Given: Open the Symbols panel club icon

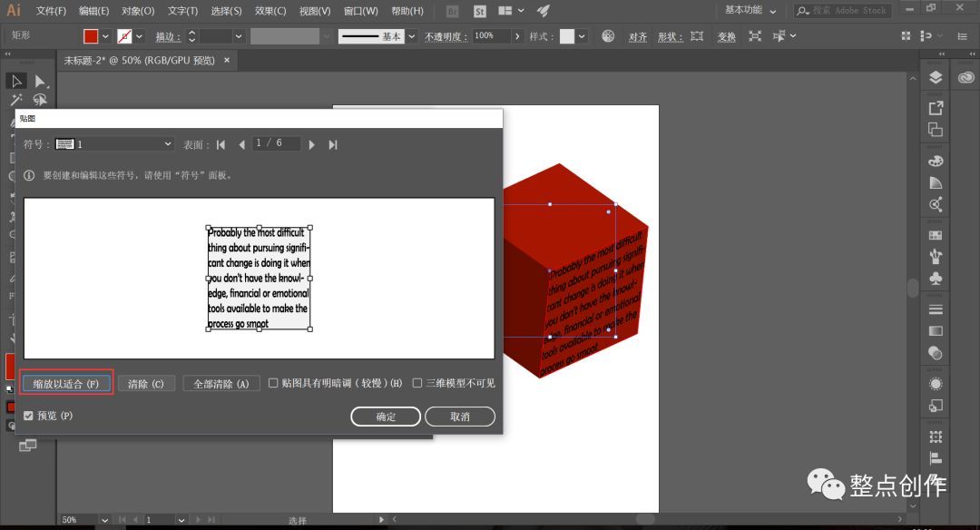Looking at the screenshot, I should point(935,278).
